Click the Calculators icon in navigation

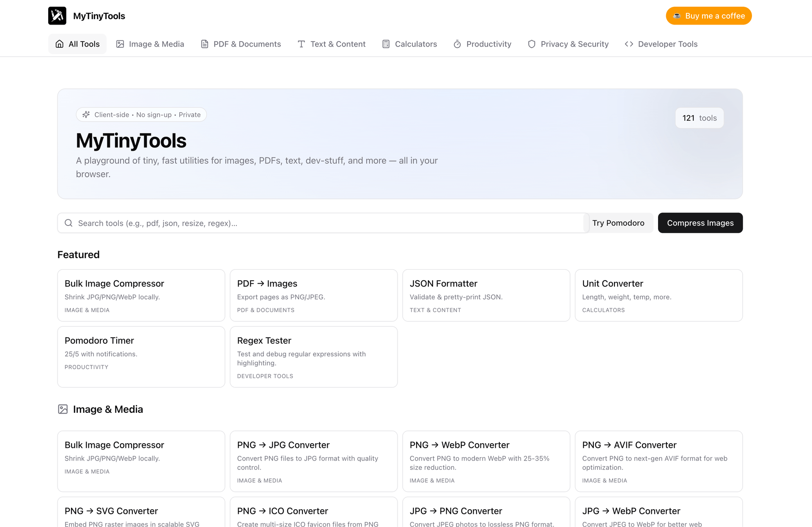pyautogui.click(x=386, y=44)
